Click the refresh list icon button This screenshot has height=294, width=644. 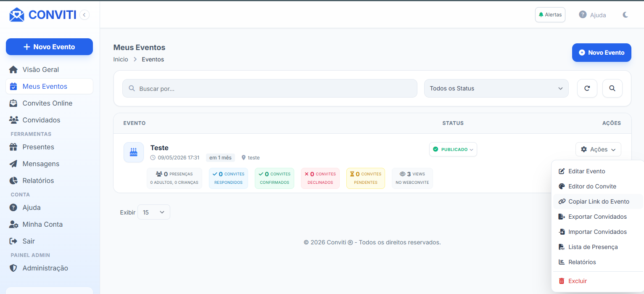587,88
